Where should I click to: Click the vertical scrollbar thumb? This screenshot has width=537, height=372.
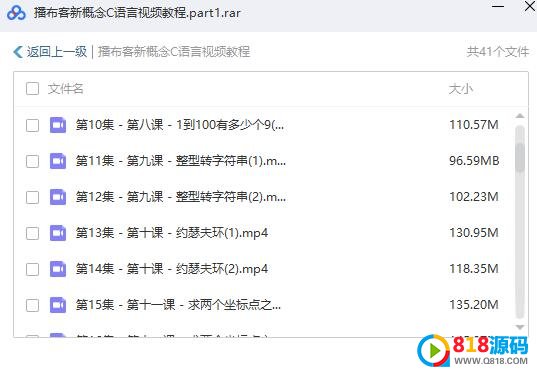tap(520, 157)
